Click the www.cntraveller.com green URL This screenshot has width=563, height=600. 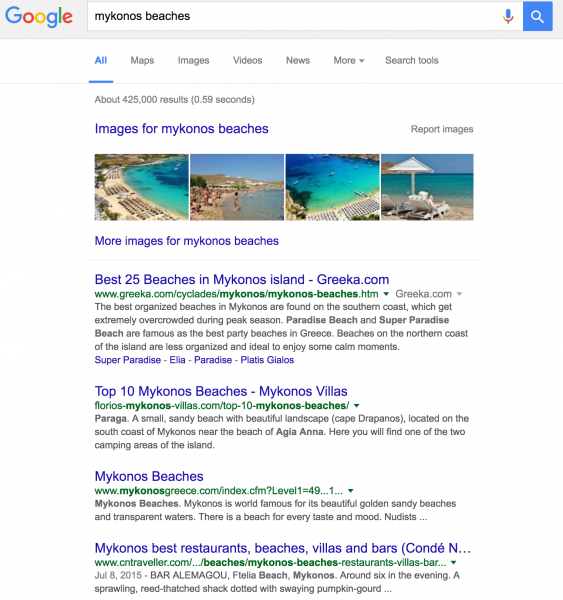pos(270,562)
